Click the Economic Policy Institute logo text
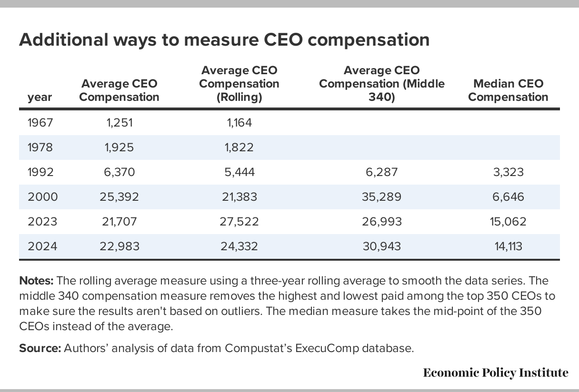Image resolution: width=579 pixels, height=392 pixels. (495, 372)
